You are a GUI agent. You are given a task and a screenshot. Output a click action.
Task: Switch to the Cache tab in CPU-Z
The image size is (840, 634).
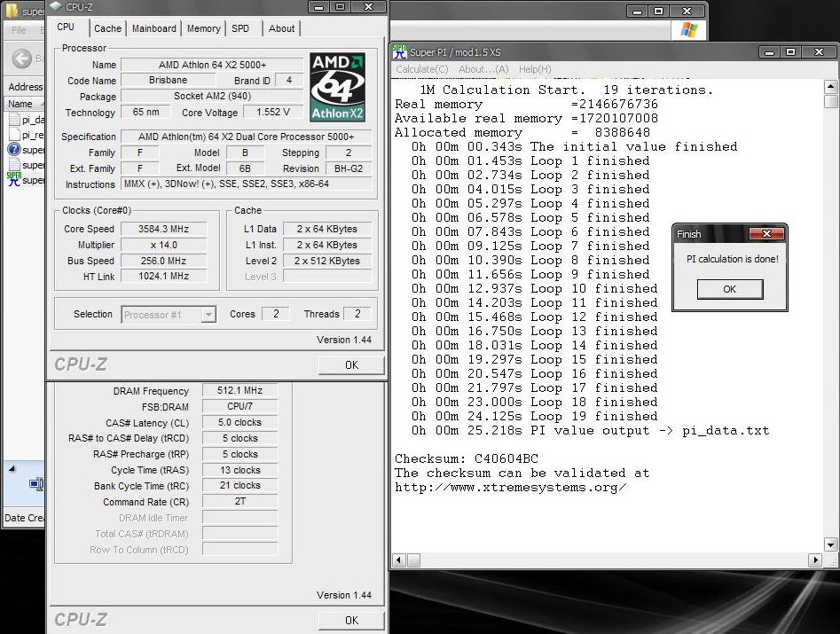(x=107, y=28)
